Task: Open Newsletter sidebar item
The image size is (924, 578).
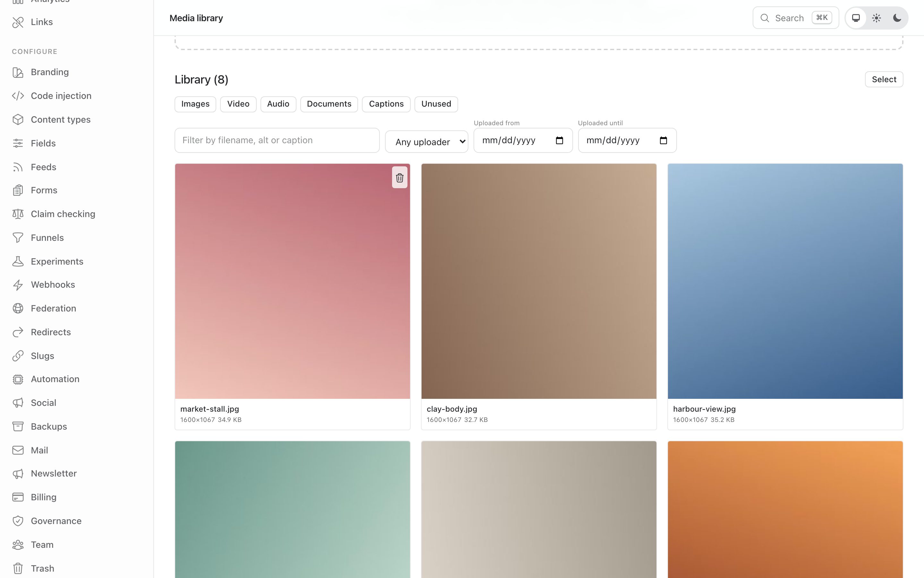Action: (x=54, y=474)
